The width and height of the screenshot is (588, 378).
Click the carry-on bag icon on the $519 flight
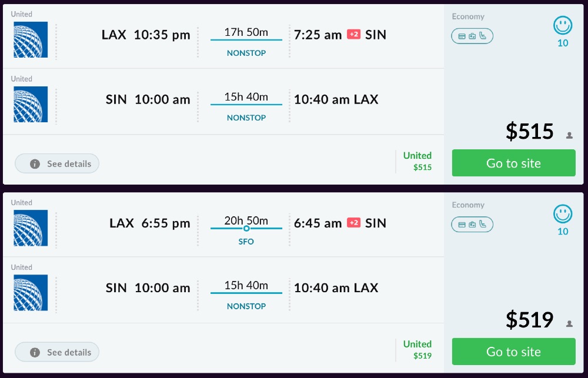click(x=472, y=224)
